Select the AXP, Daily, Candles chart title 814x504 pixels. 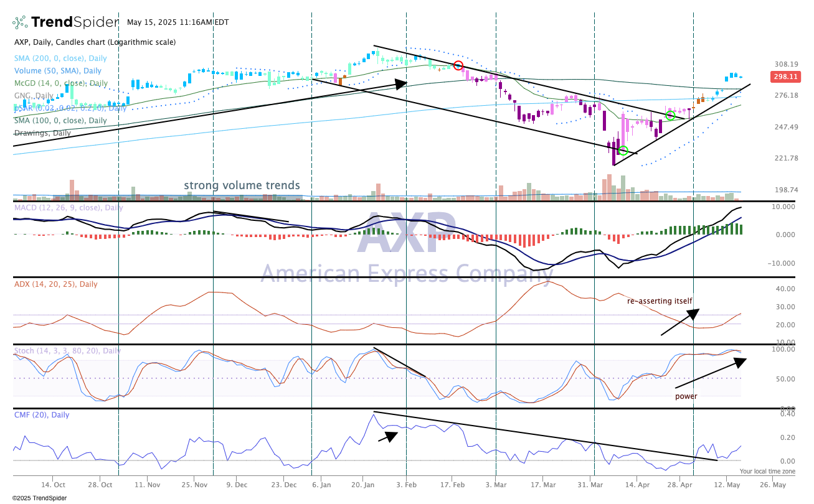tap(95, 42)
